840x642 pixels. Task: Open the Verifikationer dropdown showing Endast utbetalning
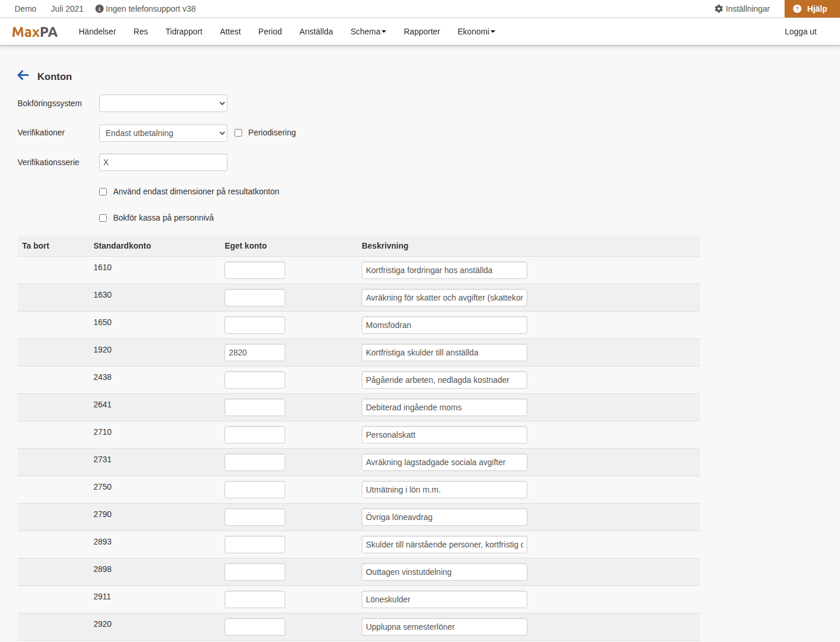tap(163, 133)
